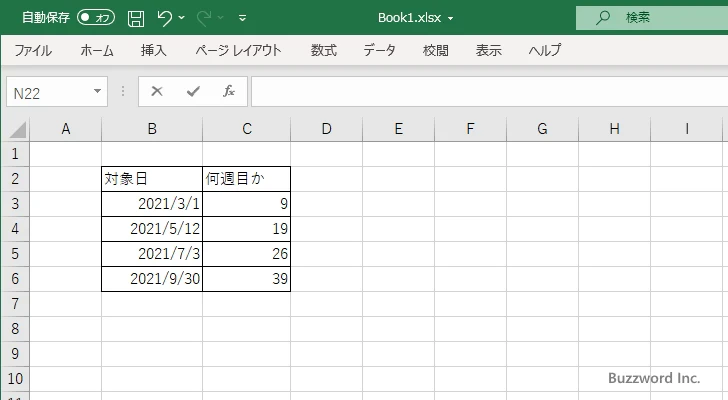Open the ヘルプ tab

coord(545,50)
